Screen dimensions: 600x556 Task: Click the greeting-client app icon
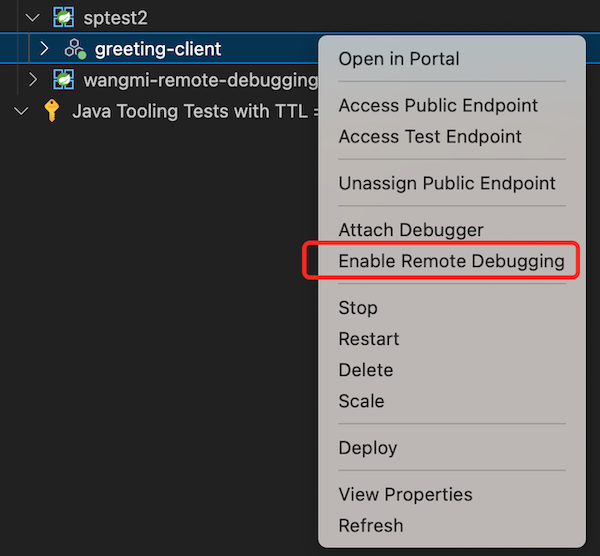[75, 48]
